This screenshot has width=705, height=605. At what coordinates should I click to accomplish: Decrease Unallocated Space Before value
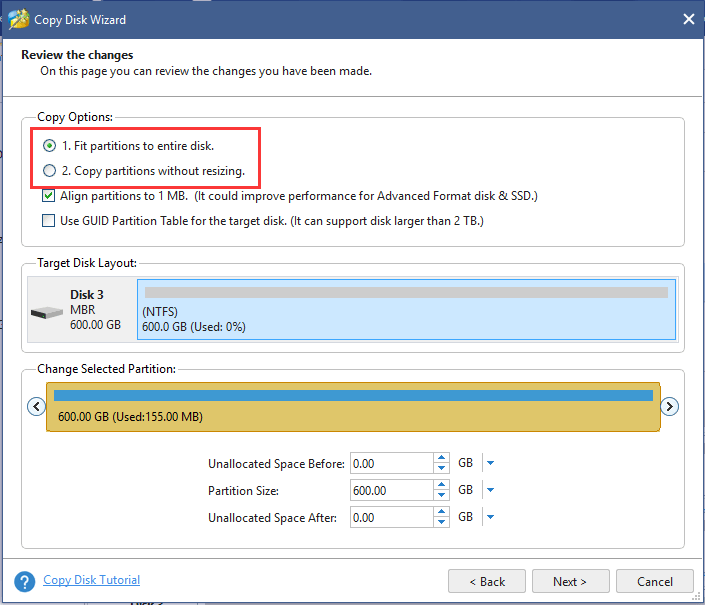click(x=442, y=468)
